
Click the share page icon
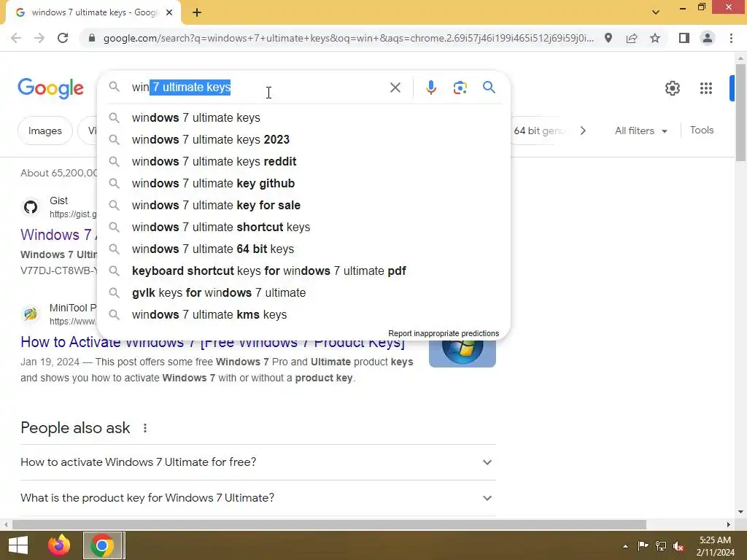coord(632,38)
